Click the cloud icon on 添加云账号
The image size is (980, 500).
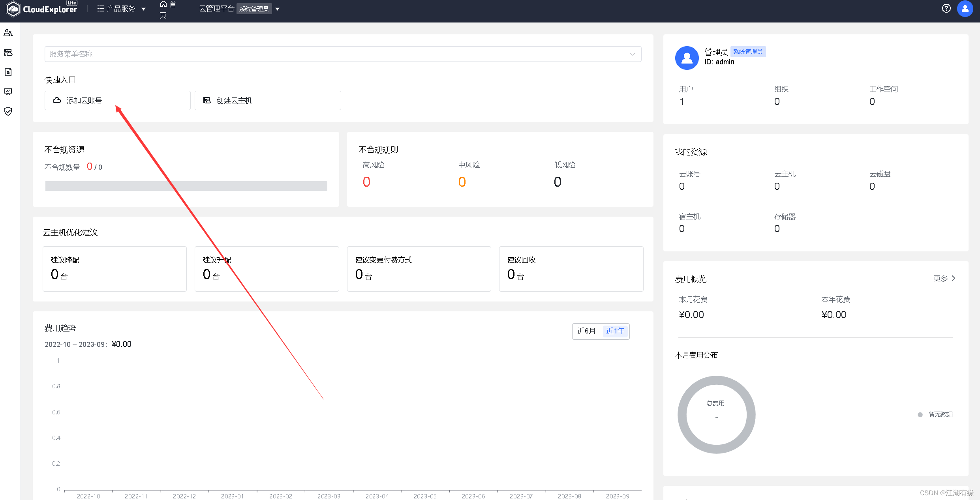[57, 100]
